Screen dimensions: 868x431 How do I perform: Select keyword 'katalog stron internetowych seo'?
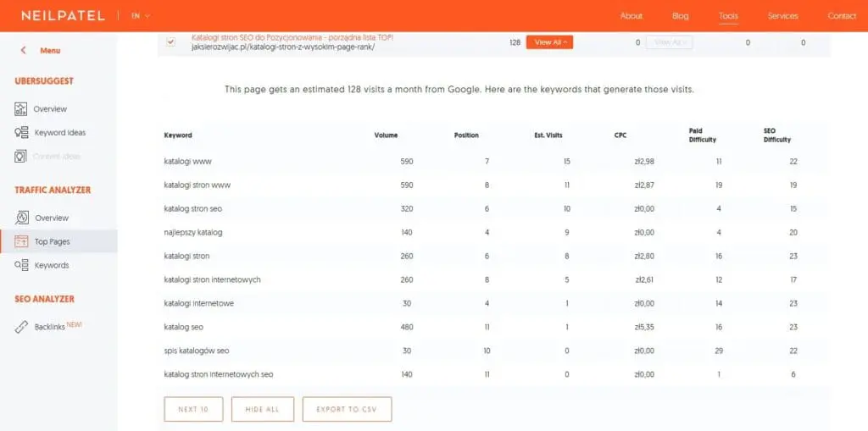219,374
